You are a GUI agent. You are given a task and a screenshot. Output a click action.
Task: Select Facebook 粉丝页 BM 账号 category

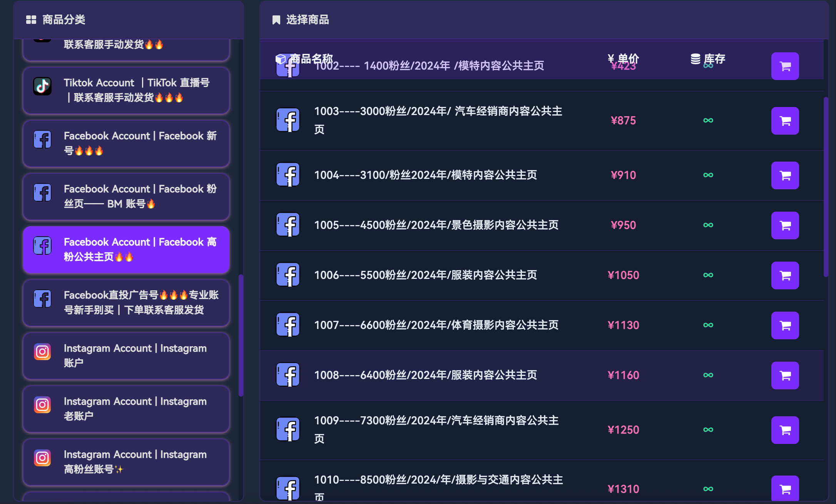(x=126, y=197)
